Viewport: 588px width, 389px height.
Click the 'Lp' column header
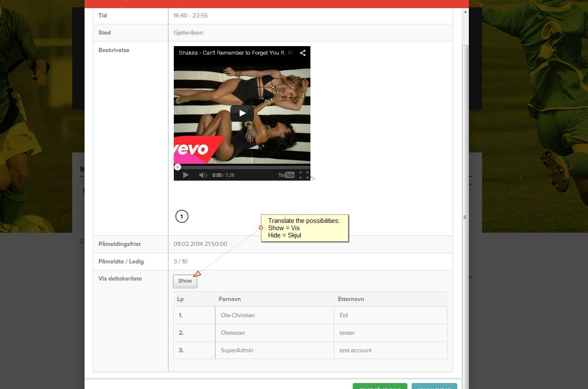pos(180,299)
